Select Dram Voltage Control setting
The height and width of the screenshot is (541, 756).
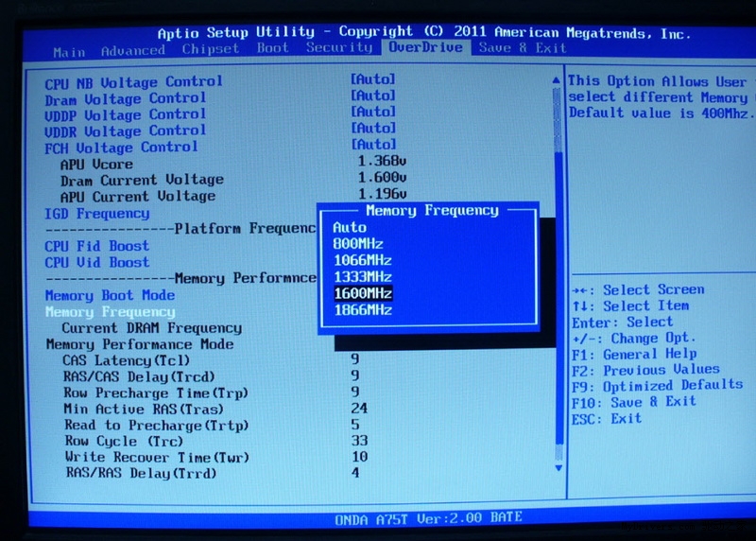tap(126, 99)
